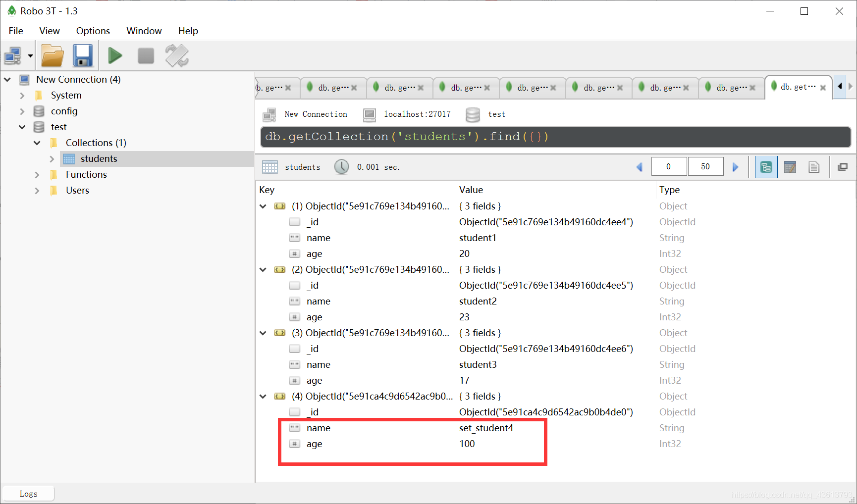857x504 pixels.
Task: Open the File menu
Action: [16, 31]
